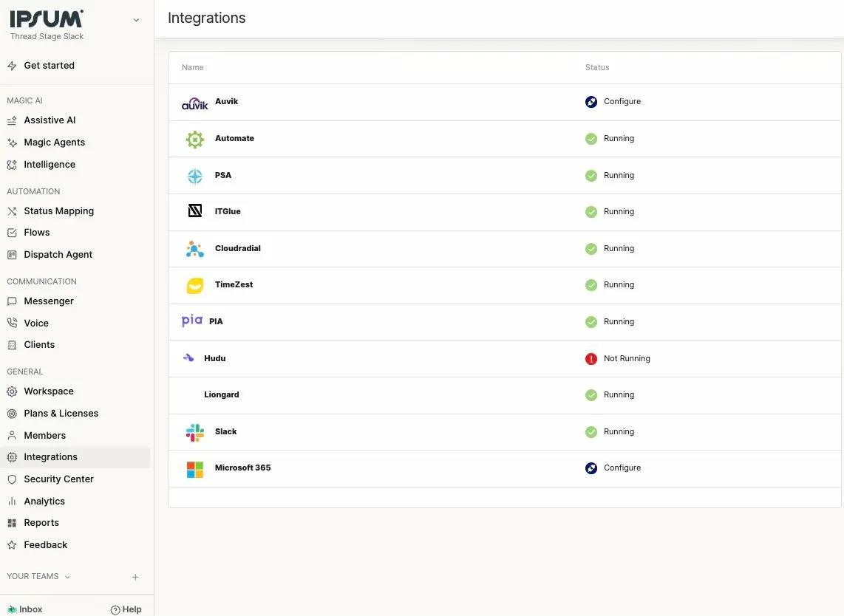Click the Slack green Running check icon
Image resolution: width=844 pixels, height=616 pixels.
591,432
